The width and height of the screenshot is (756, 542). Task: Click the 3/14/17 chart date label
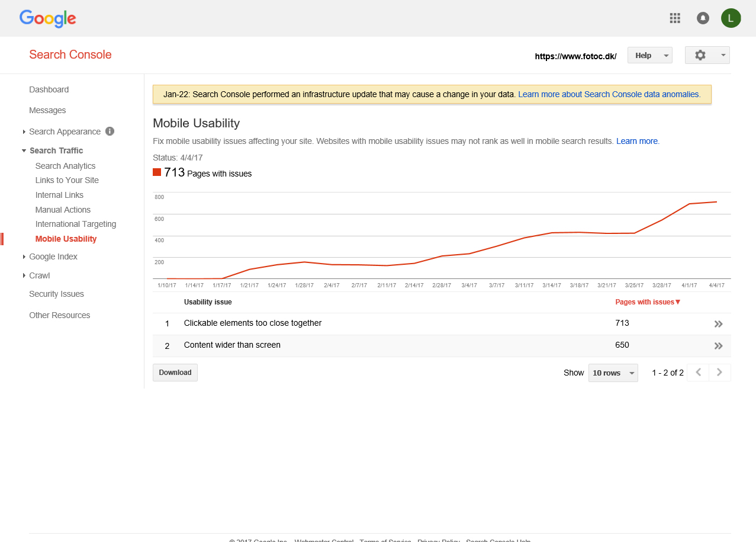(552, 286)
